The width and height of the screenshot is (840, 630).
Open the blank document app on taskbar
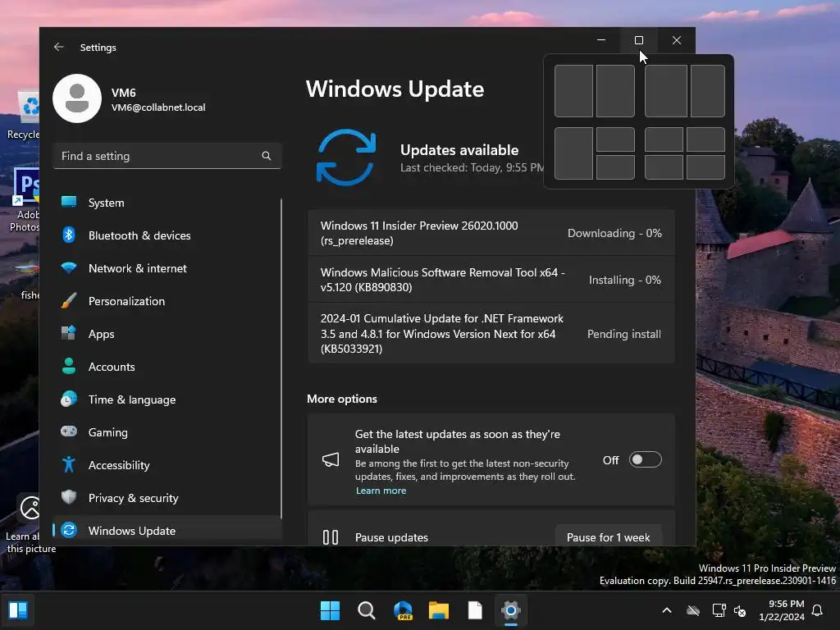(x=475, y=610)
